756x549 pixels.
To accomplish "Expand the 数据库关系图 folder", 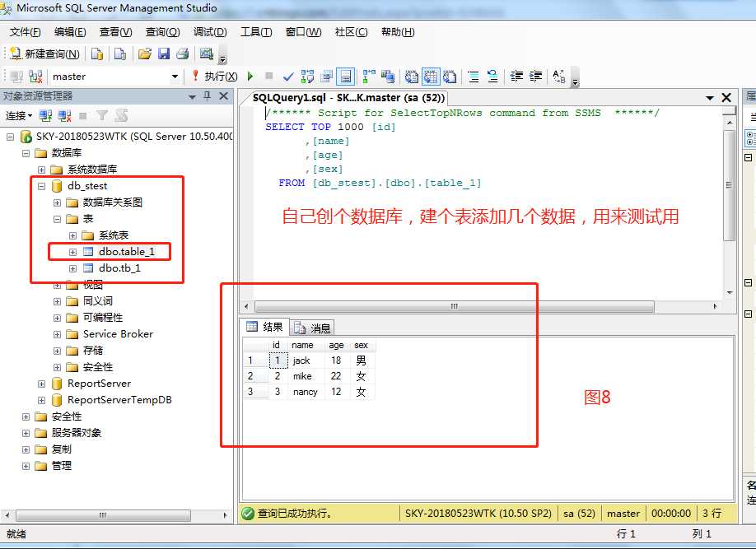I will [x=57, y=202].
